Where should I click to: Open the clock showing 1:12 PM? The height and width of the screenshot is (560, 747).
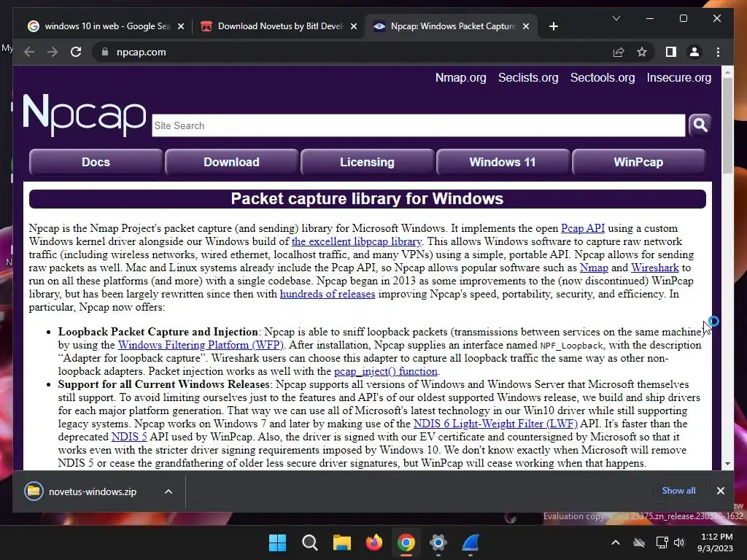pyautogui.click(x=715, y=542)
